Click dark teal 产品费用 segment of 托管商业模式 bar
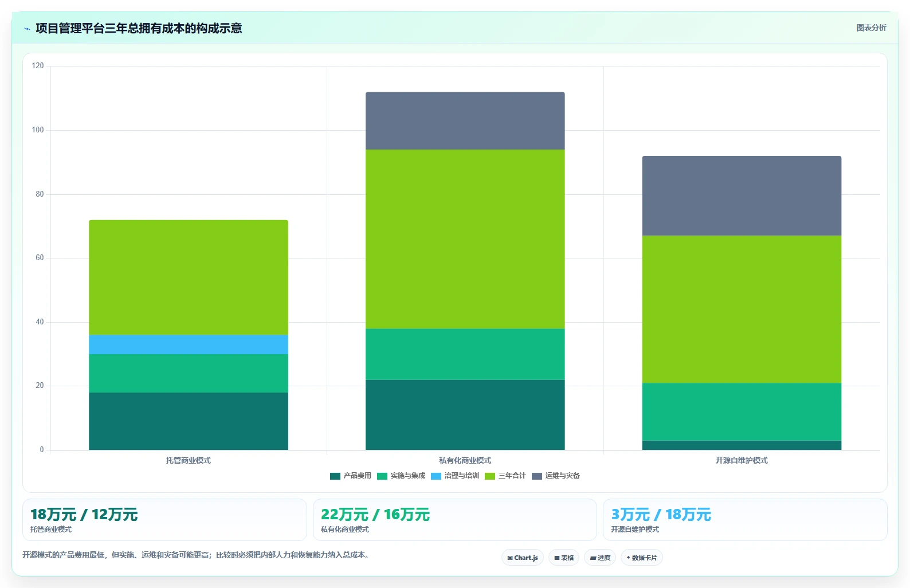910x588 pixels. 189,421
